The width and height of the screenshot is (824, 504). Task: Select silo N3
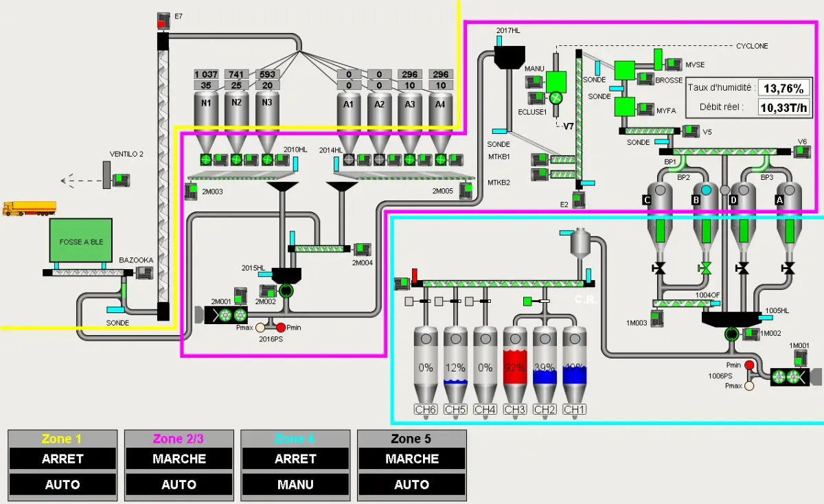point(268,122)
